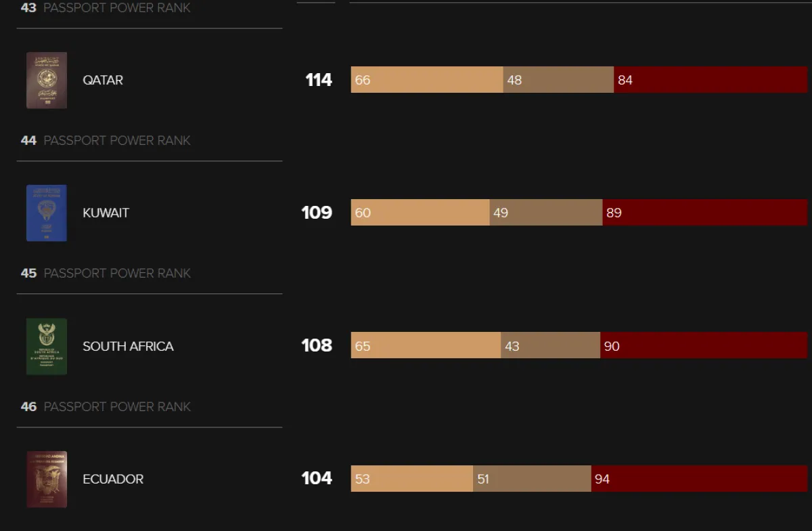Open the KUWAIT country name link

(106, 213)
